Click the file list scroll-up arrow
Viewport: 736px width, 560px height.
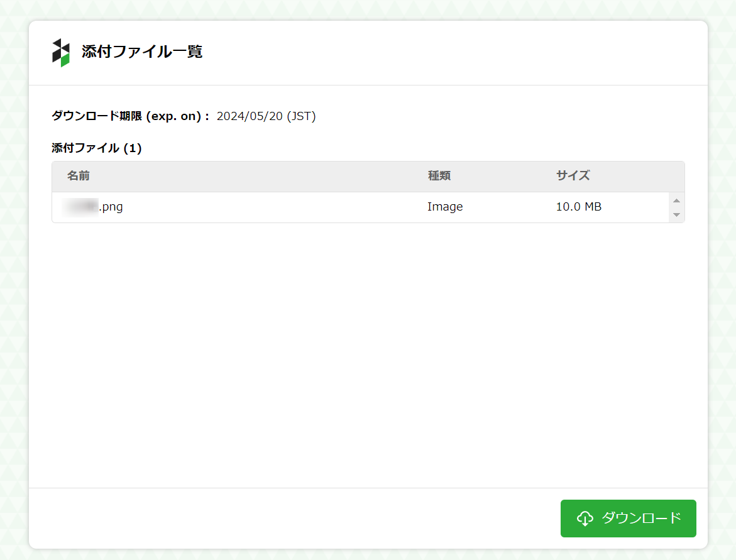[x=676, y=200]
